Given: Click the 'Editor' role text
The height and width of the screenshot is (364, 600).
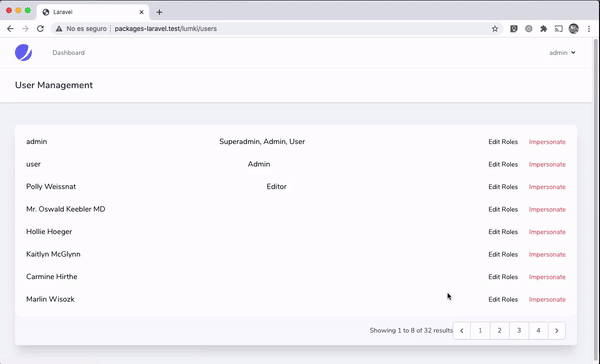Looking at the screenshot, I should point(277,187).
